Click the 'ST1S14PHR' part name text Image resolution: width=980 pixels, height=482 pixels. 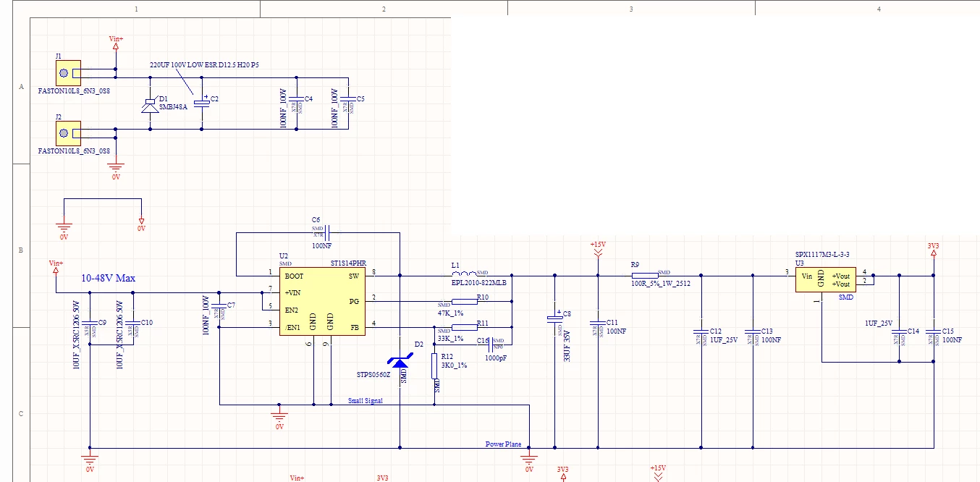[349, 263]
